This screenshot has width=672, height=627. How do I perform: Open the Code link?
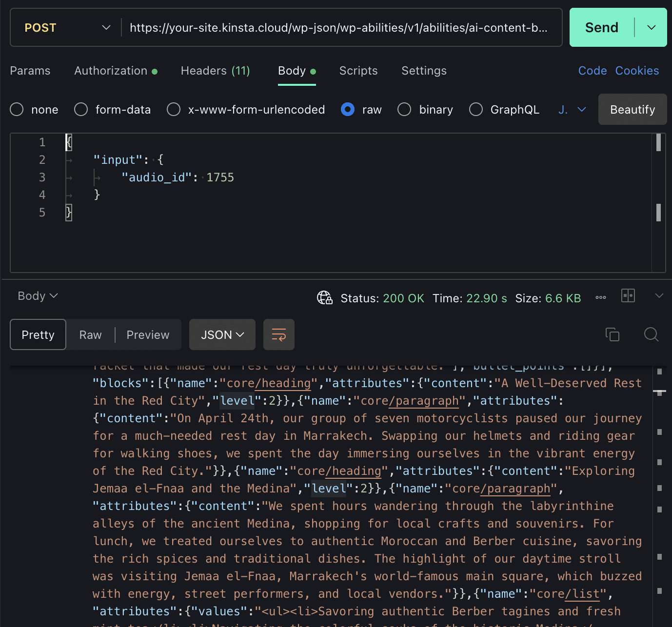tap(593, 71)
